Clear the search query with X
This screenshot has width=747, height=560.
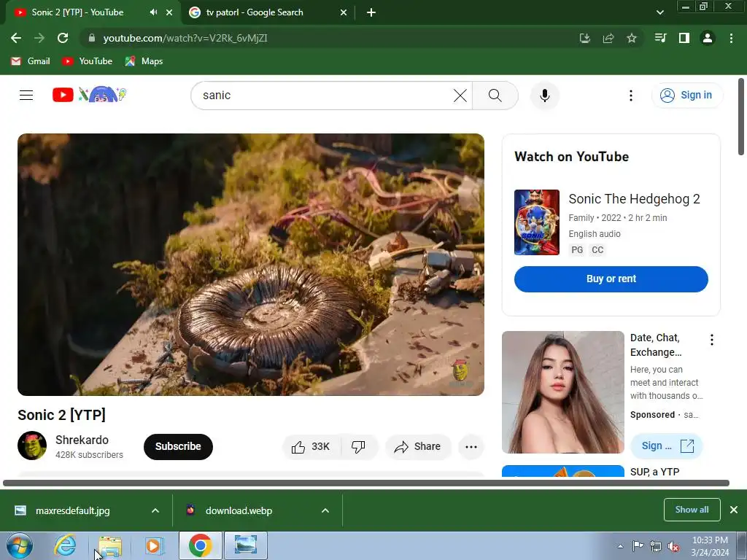point(460,96)
